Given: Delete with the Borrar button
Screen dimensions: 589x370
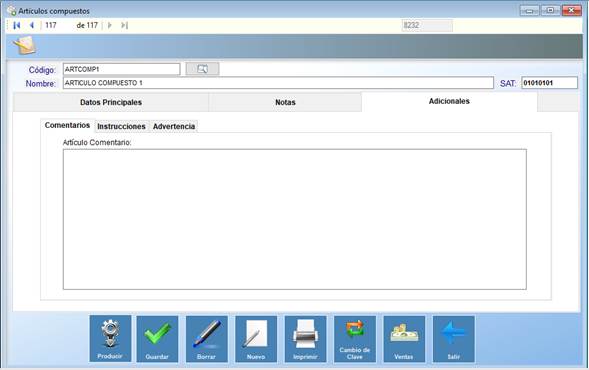Looking at the screenshot, I should point(207,338).
